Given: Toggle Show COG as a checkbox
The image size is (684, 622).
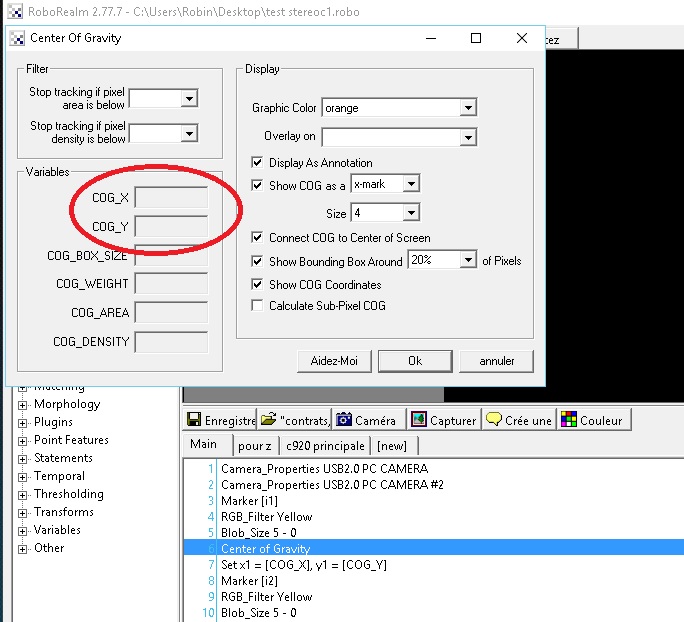Looking at the screenshot, I should point(257,185).
